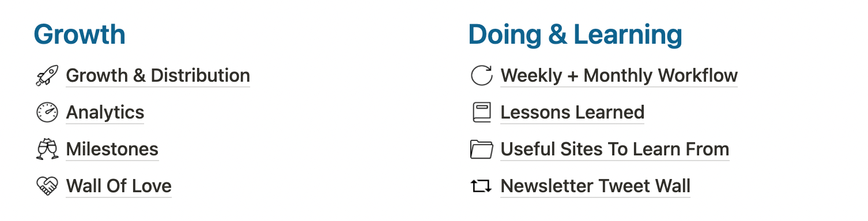Open the Wall Of Love page
The image size is (868, 221).
point(119,186)
